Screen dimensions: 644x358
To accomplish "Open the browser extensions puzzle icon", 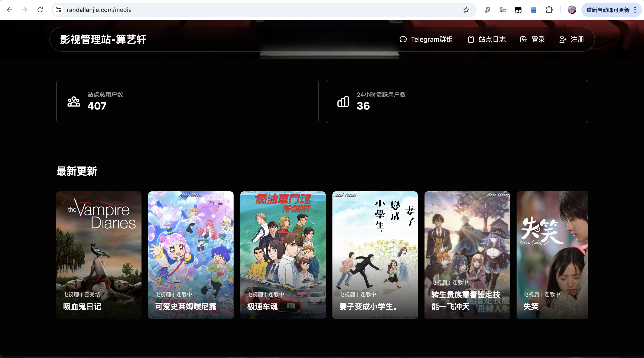I will click(549, 10).
